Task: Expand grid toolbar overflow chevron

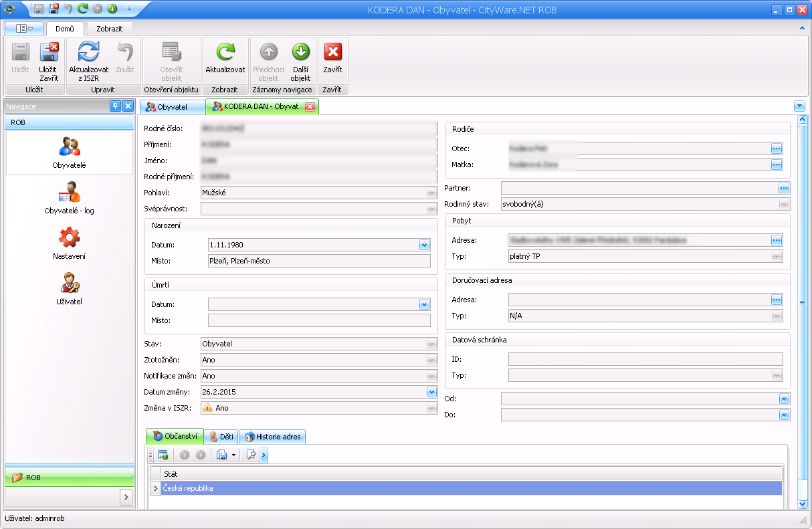Action: coord(264,455)
